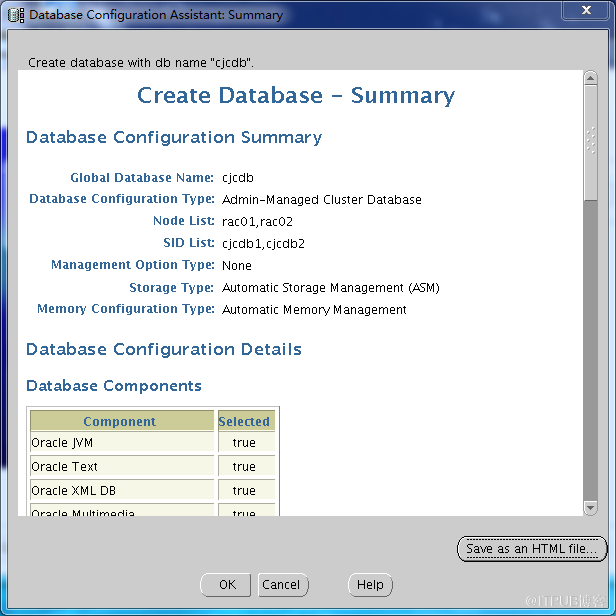The image size is (616, 616).
Task: Click the Component column header
Action: [x=120, y=422]
